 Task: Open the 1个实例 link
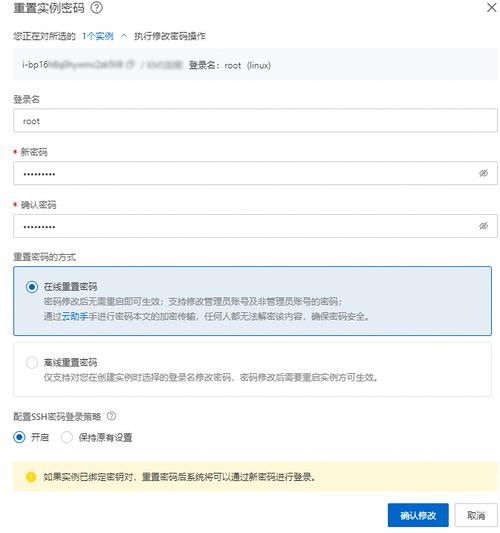click(x=98, y=36)
